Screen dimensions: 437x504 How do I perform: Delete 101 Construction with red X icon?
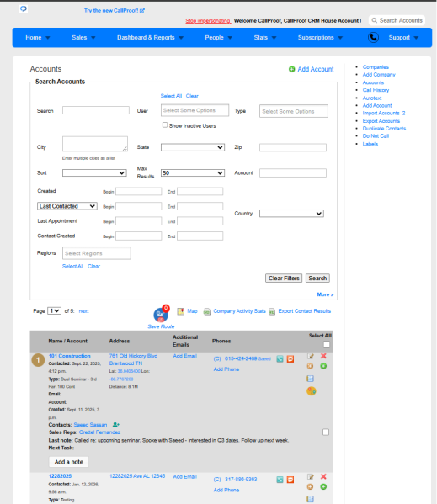[x=323, y=356]
